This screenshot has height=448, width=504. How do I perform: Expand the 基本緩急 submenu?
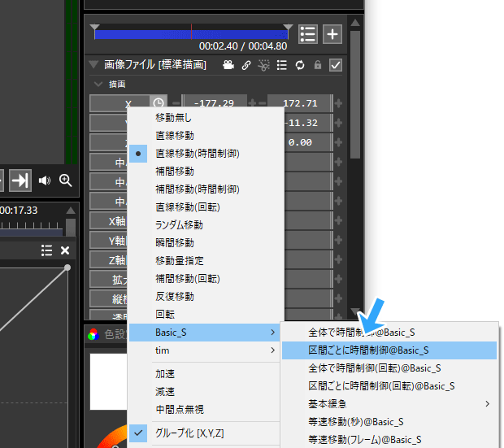pyautogui.click(x=389, y=404)
